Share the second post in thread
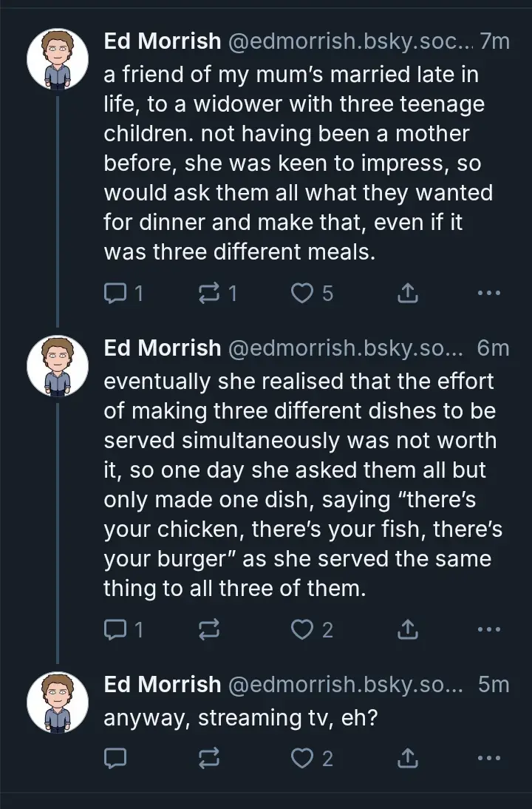This screenshot has height=809, width=532. coord(408,630)
